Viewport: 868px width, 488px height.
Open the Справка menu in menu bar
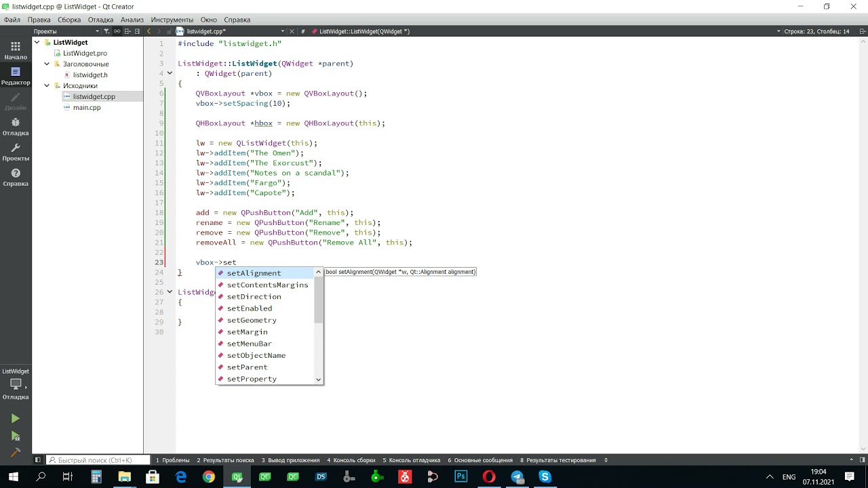pos(237,20)
